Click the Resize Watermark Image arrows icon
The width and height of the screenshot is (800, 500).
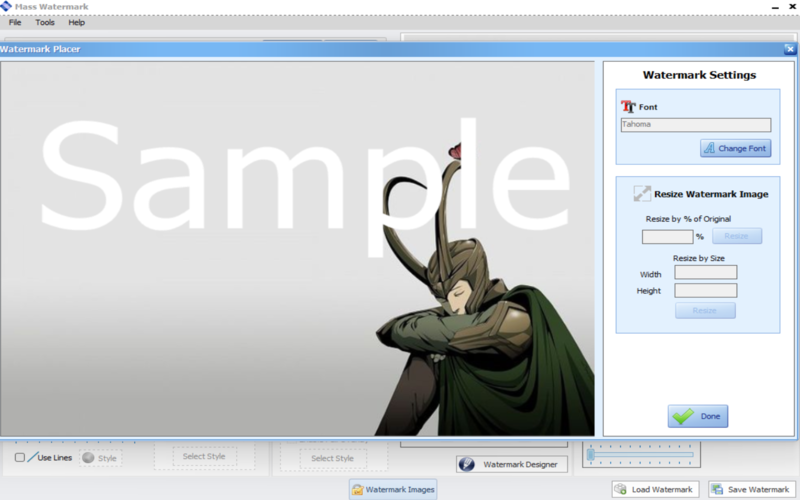click(642, 193)
